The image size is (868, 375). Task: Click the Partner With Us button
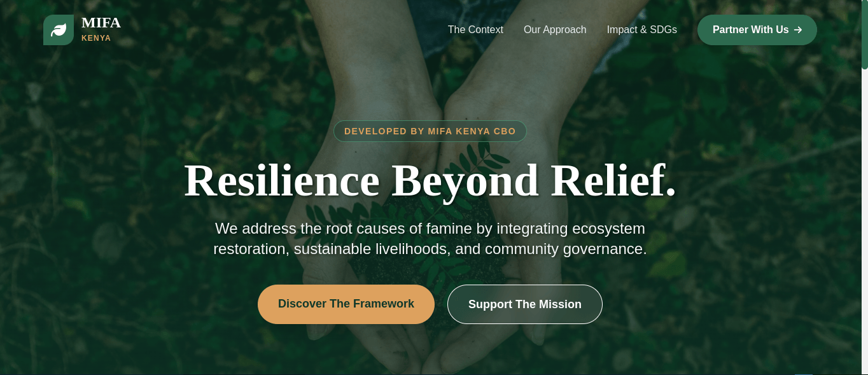pos(757,30)
